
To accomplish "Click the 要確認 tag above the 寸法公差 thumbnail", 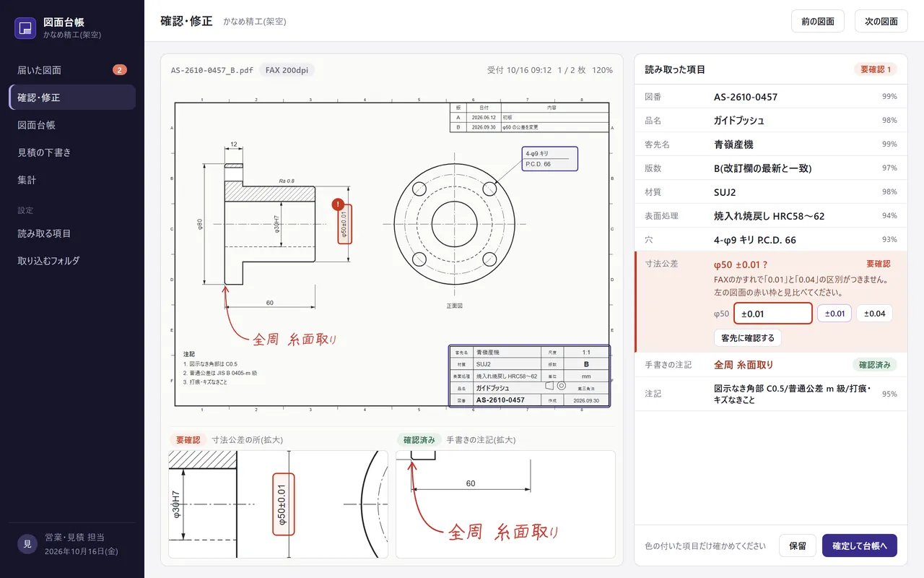I will 188,440.
